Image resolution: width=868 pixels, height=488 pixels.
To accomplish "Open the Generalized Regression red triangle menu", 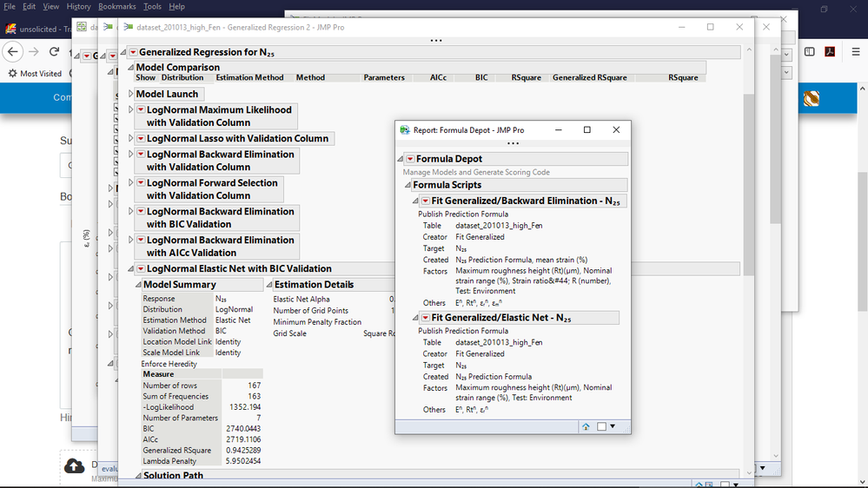I will [132, 53].
